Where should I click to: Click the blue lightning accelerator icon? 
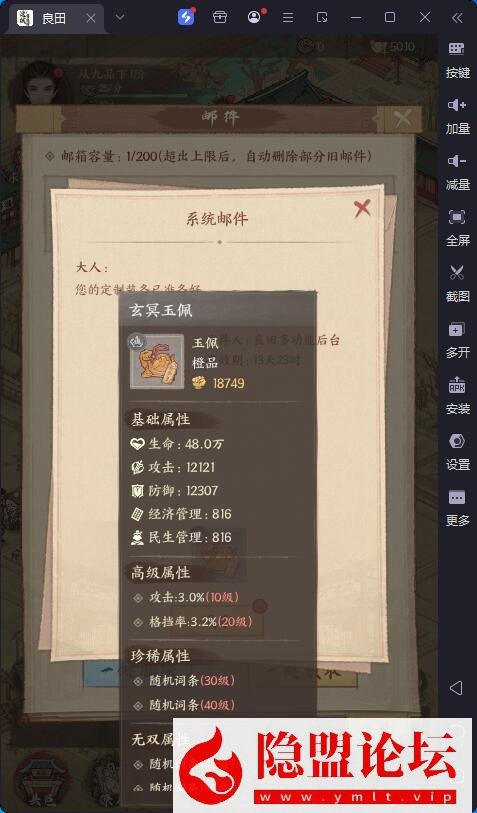186,18
